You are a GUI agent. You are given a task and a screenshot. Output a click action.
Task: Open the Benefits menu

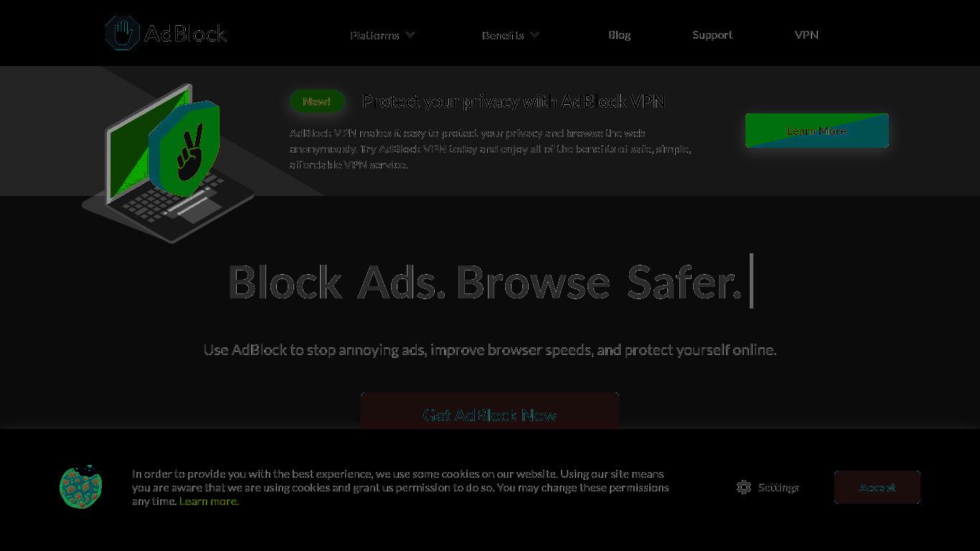click(x=503, y=34)
